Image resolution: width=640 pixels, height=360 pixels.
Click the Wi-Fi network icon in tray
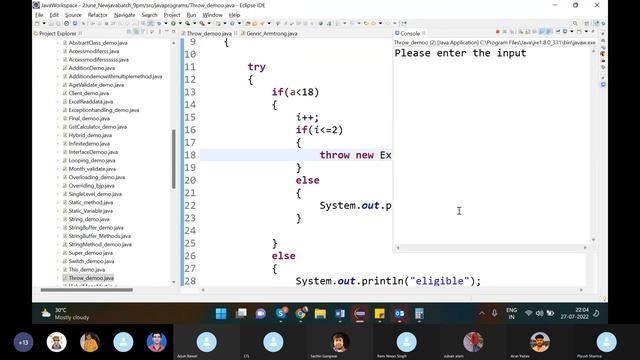[529, 313]
